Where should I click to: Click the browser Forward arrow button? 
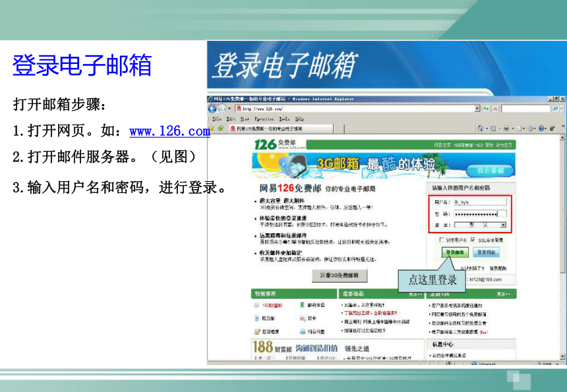point(222,109)
